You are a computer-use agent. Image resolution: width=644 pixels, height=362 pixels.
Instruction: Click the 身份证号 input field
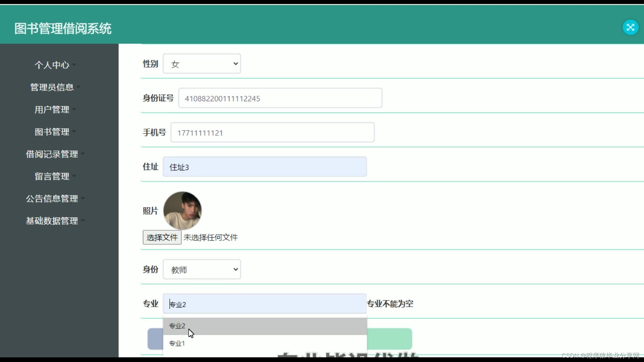pyautogui.click(x=280, y=98)
